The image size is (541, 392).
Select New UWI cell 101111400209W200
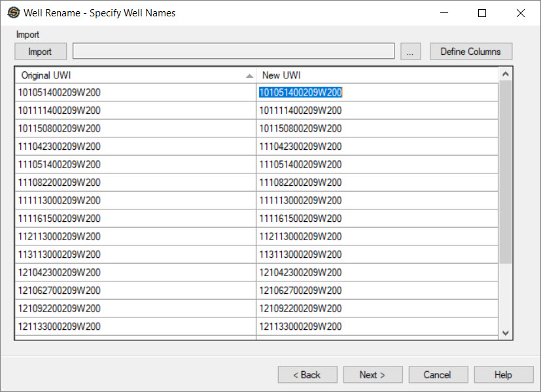(x=300, y=111)
